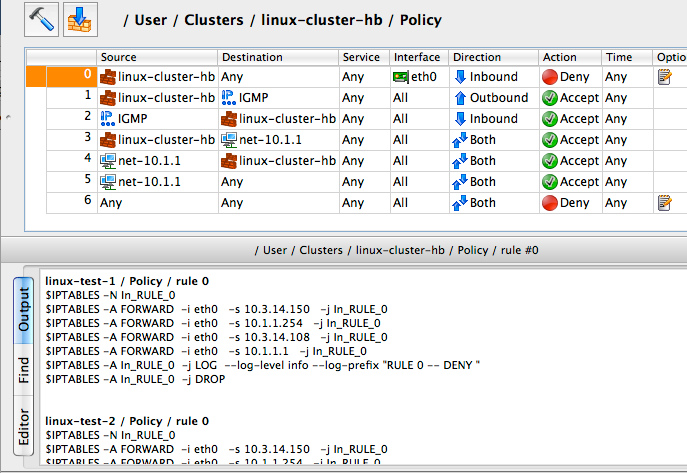
Task: Click the Compile hammer icon
Action: tap(41, 20)
